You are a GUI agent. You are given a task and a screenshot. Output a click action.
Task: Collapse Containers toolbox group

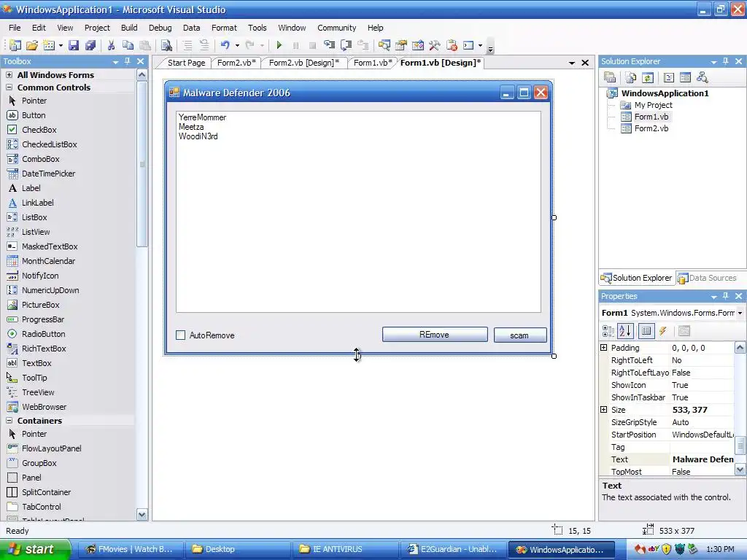(x=9, y=421)
